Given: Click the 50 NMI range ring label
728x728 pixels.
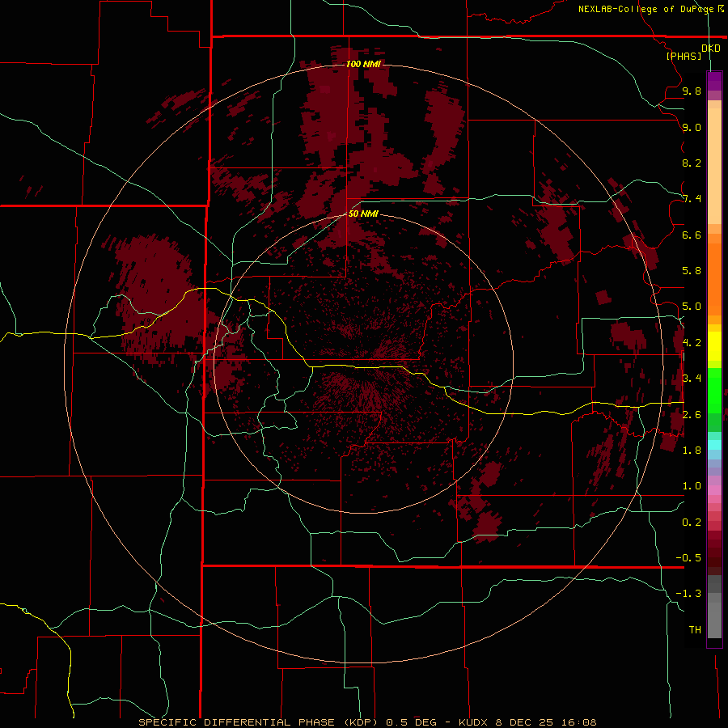Looking at the screenshot, I should pos(363,214).
